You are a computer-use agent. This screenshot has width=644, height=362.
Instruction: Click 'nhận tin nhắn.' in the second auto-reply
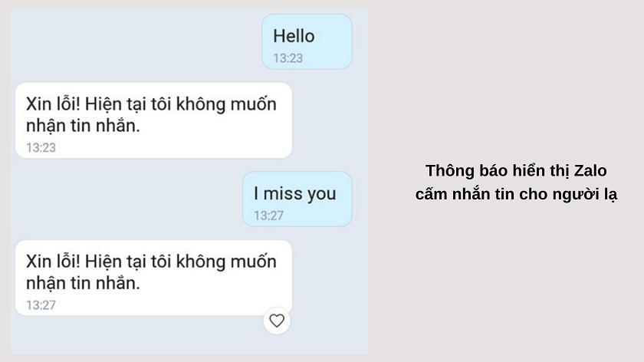83,283
